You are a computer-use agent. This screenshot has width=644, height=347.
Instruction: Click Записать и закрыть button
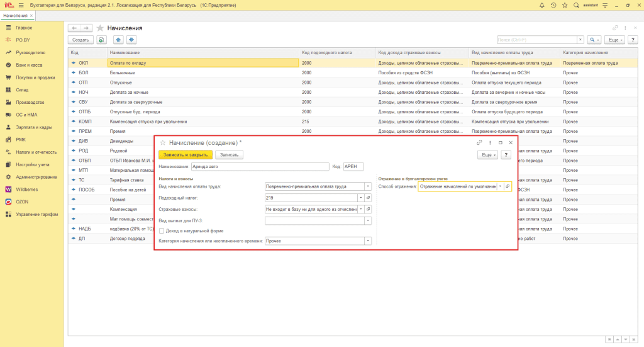pos(185,155)
